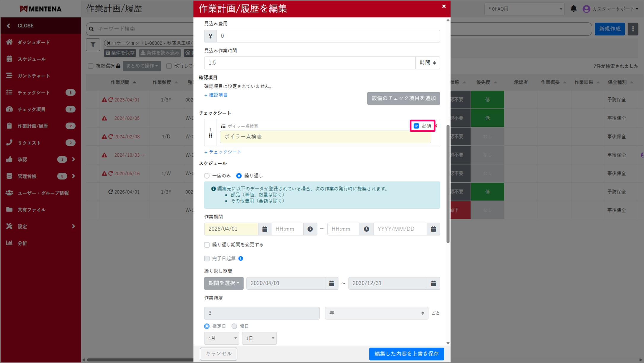The height and width of the screenshot is (363, 644).
Task: Enable 繰り返し期間を変更する checkbox
Action: [207, 245]
